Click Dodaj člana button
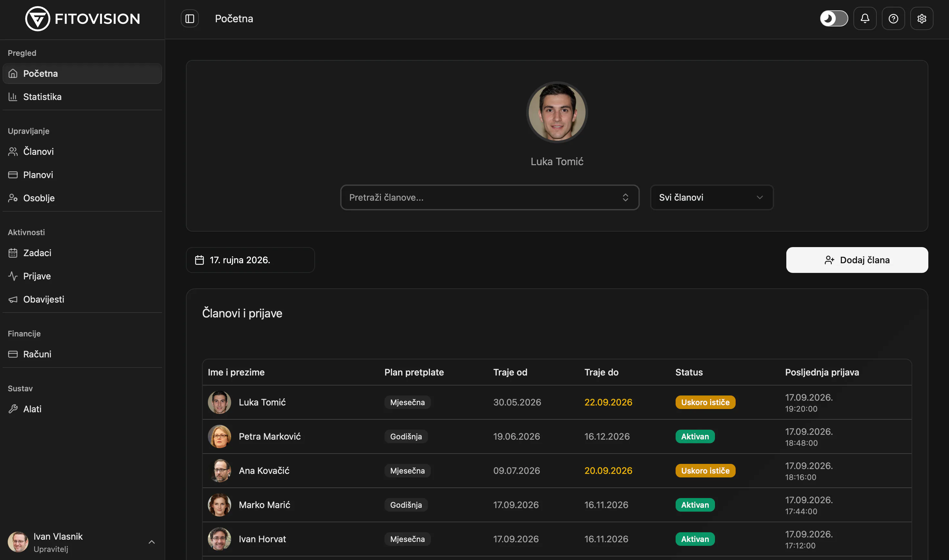The height and width of the screenshot is (560, 949). click(857, 260)
